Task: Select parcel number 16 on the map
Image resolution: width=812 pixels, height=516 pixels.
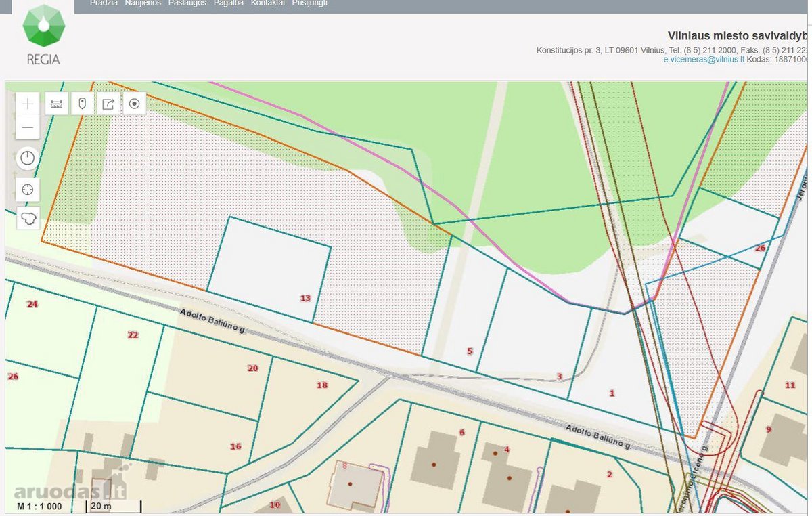Action: point(235,446)
